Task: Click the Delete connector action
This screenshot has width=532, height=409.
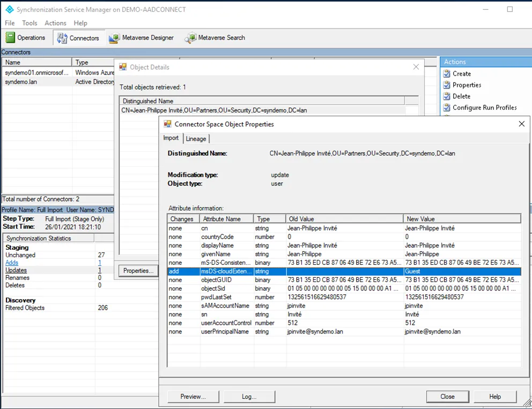Action: click(x=461, y=96)
